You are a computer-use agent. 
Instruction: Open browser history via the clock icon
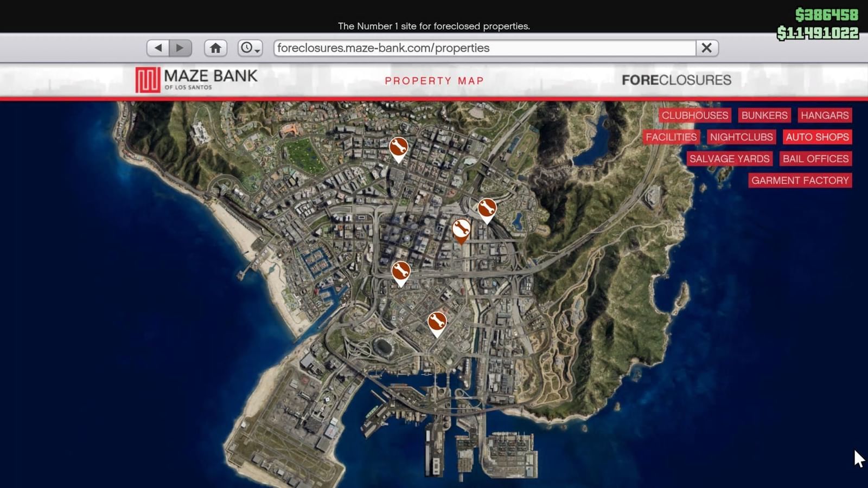(247, 48)
